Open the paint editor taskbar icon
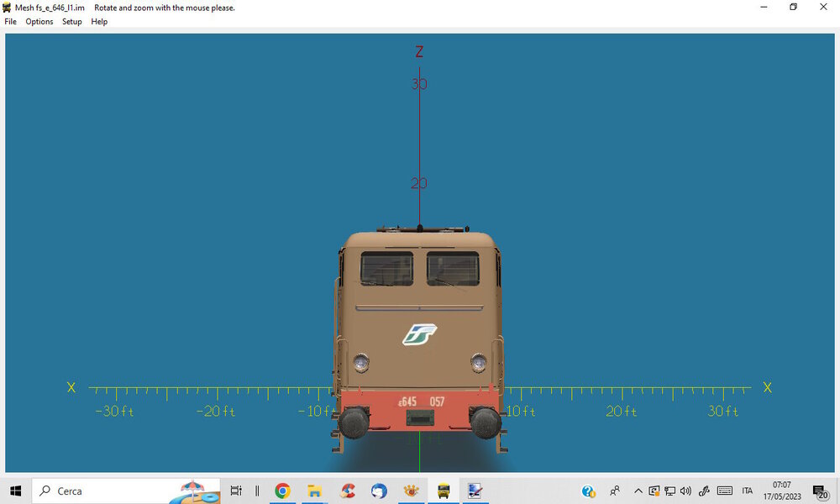 [475, 491]
